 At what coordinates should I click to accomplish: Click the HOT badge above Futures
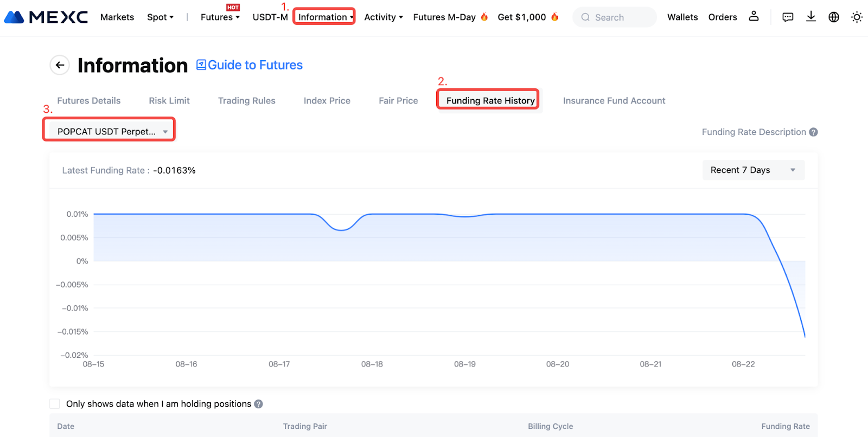click(x=233, y=8)
